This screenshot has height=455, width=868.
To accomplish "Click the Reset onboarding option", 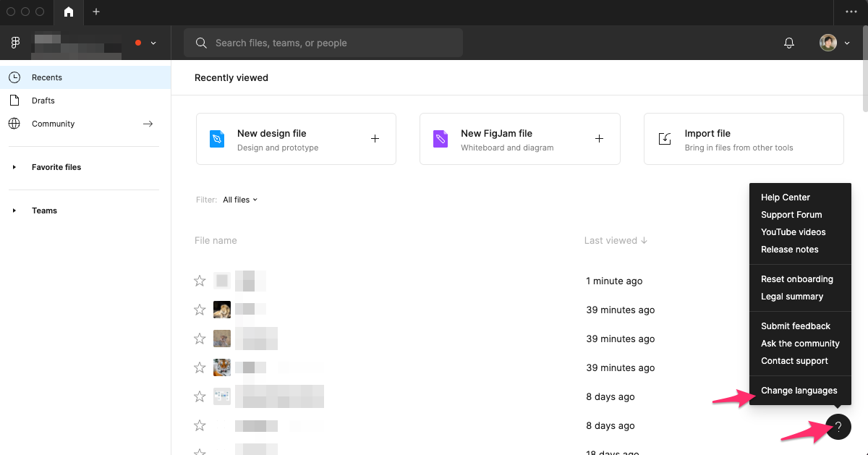I will (797, 279).
